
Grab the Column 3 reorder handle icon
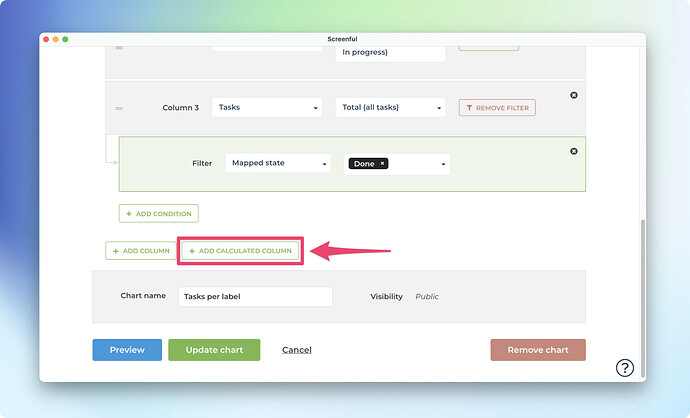point(119,108)
